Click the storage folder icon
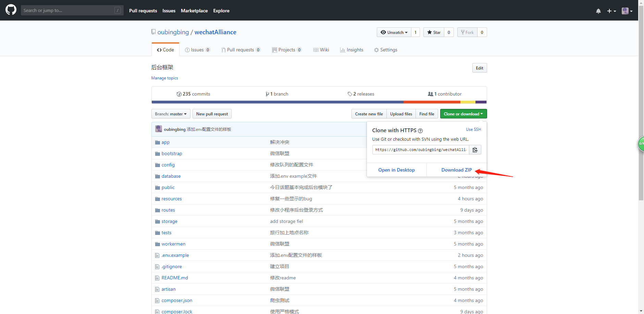 point(158,221)
